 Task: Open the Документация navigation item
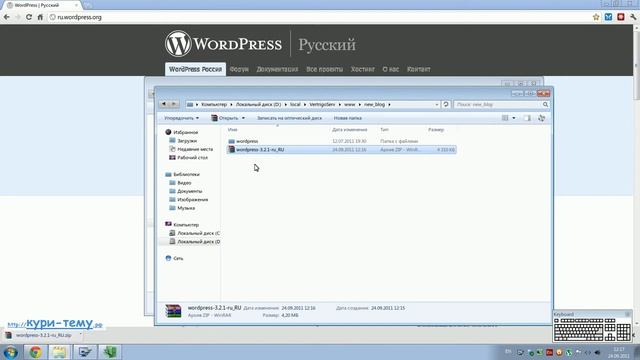[x=277, y=69]
